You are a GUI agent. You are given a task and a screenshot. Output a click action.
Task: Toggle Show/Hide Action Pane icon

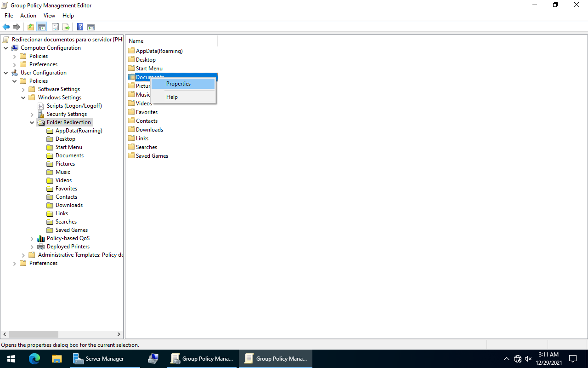point(91,27)
